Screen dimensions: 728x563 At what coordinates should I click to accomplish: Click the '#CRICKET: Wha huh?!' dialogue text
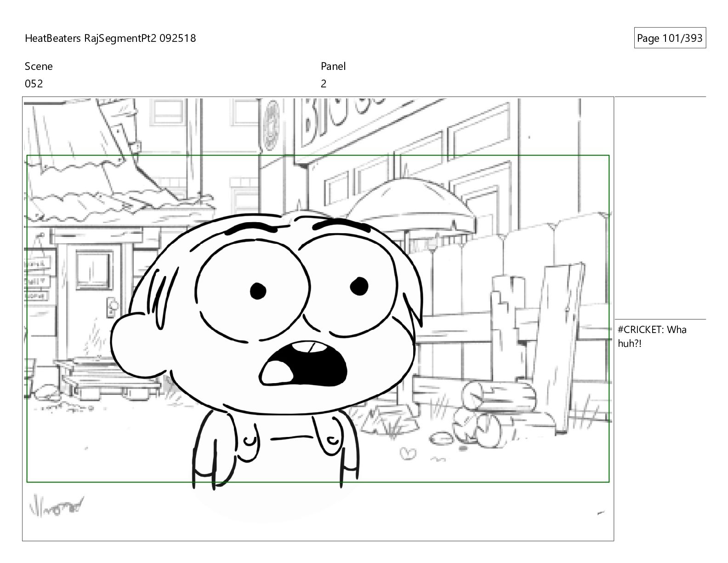tap(652, 336)
